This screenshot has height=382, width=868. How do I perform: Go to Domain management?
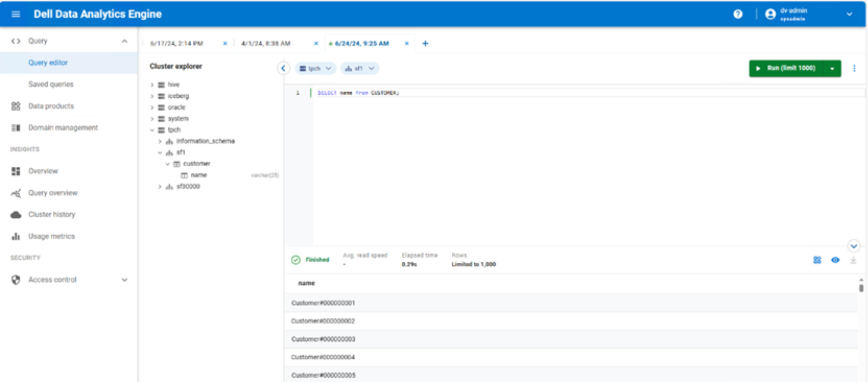click(63, 127)
